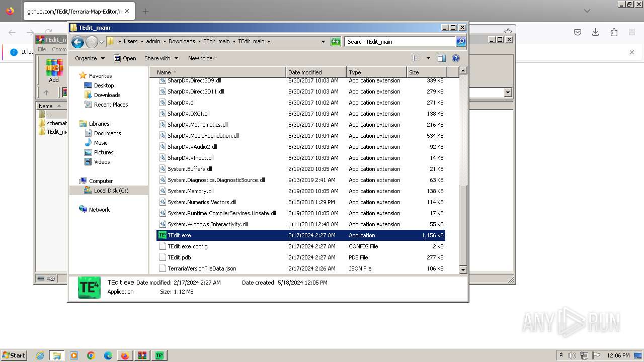Click the Internet Explorer taskbar icon
644x362 pixels.
click(40, 355)
